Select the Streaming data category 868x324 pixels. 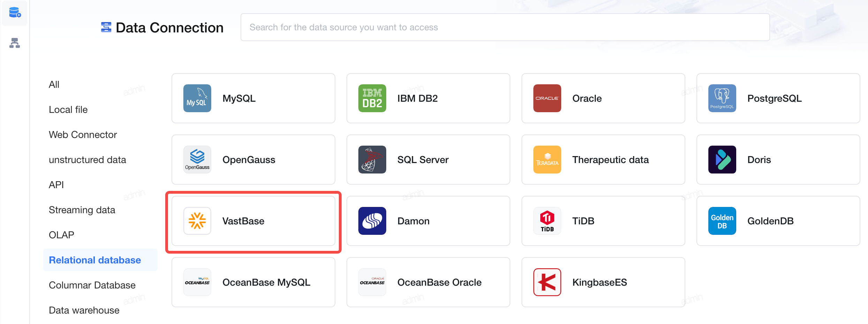(82, 210)
